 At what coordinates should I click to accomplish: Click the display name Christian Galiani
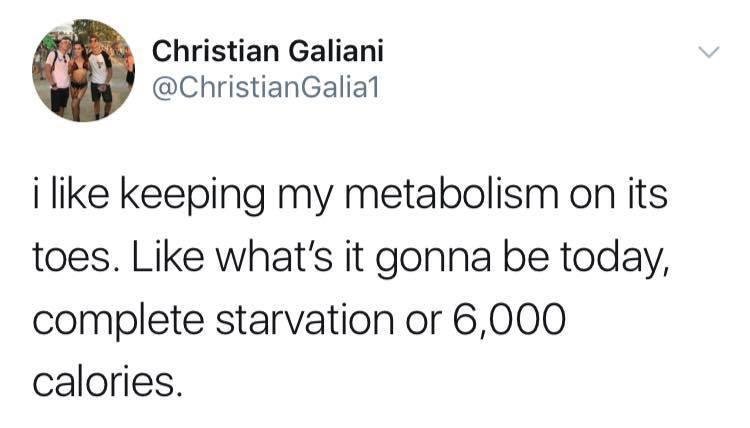click(x=268, y=51)
